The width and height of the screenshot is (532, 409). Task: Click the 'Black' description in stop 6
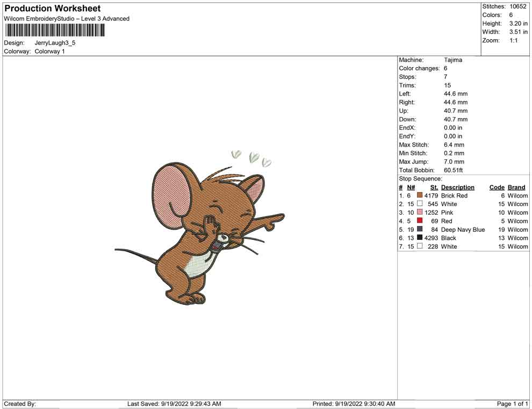(x=449, y=238)
